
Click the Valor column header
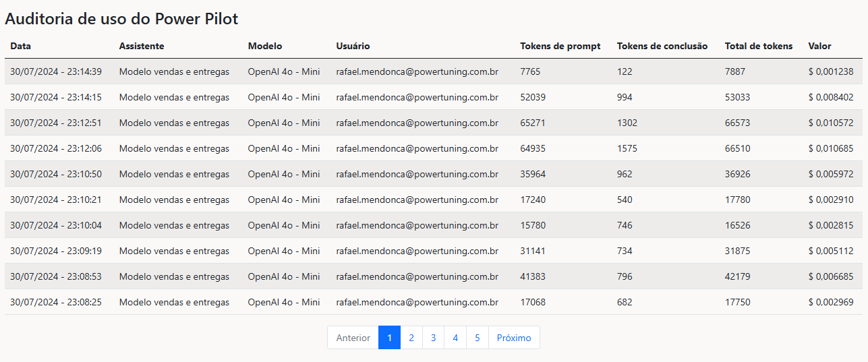coord(819,47)
